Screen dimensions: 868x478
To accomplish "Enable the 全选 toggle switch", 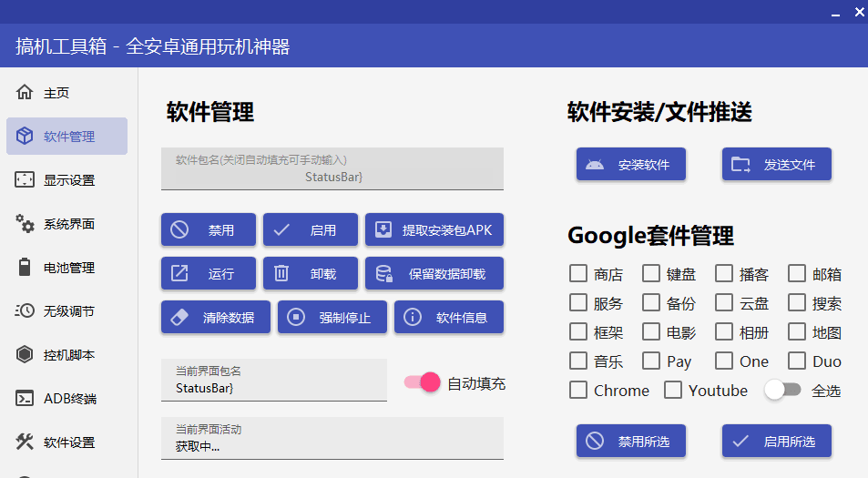I will click(x=782, y=390).
